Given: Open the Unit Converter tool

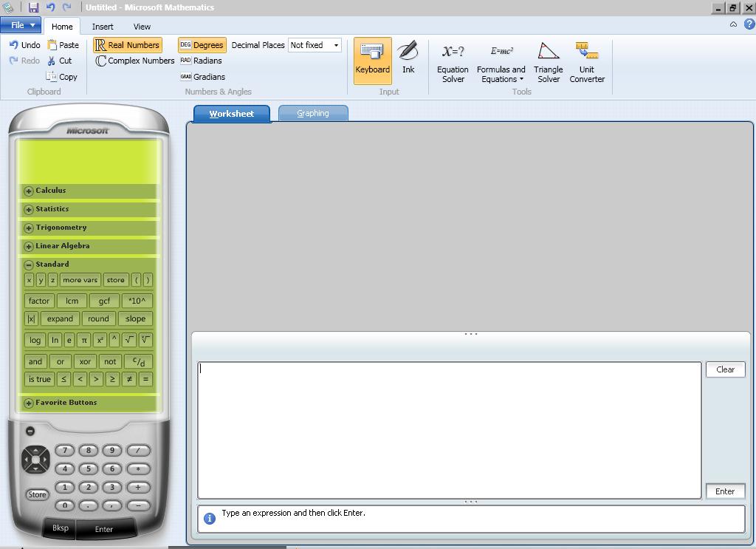Looking at the screenshot, I should 587,63.
